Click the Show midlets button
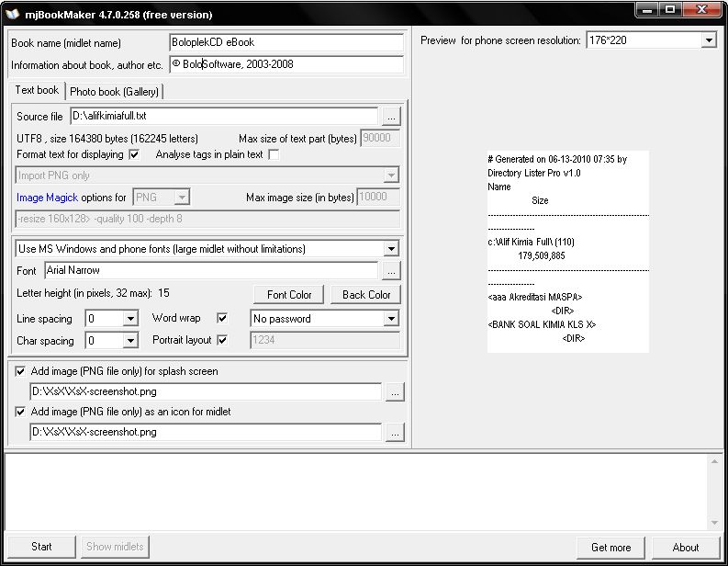This screenshot has width=728, height=566. pos(115,547)
